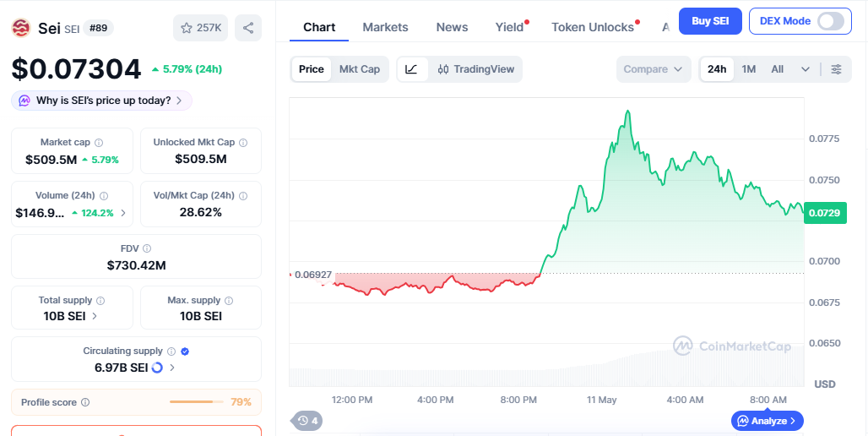The width and height of the screenshot is (868, 436).
Task: Open Unlocked Mkt Cap info icon
Action: pos(243,143)
